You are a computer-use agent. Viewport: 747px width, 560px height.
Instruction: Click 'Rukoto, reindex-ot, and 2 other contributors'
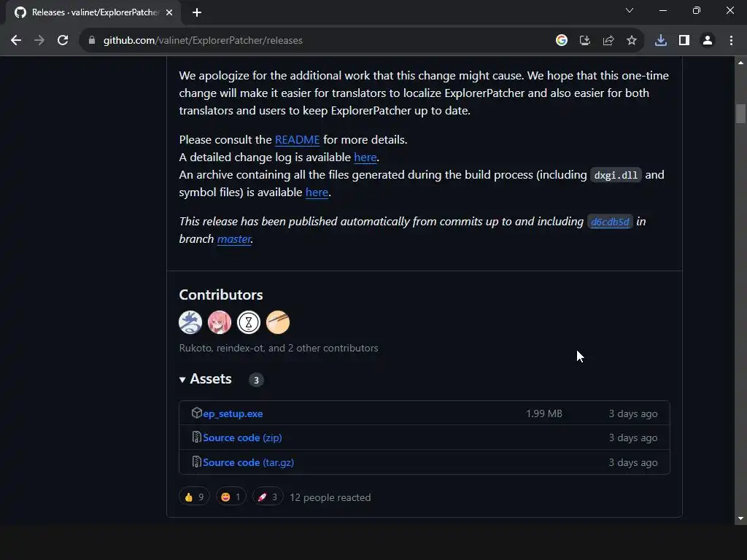point(279,348)
